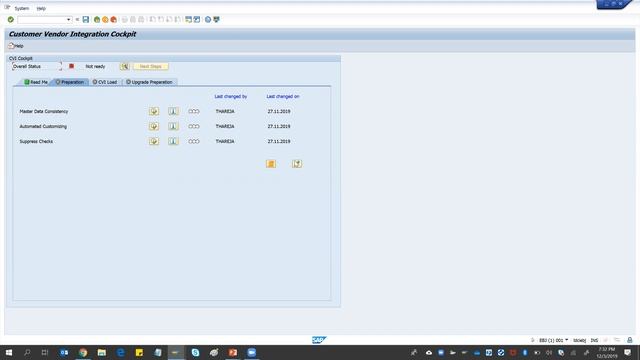
Task: Click the red Cancel toolbar icon
Action: [x=113, y=20]
